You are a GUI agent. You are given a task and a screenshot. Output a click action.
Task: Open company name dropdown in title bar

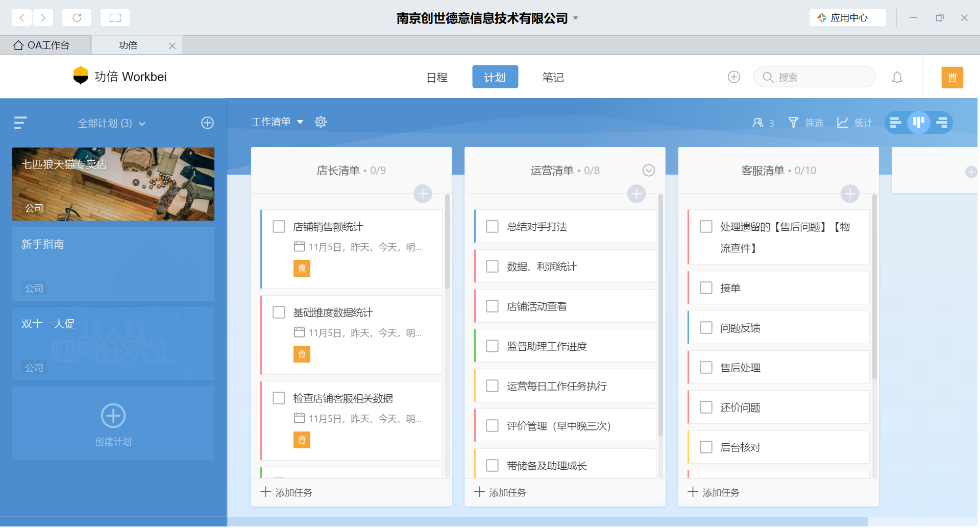click(576, 18)
